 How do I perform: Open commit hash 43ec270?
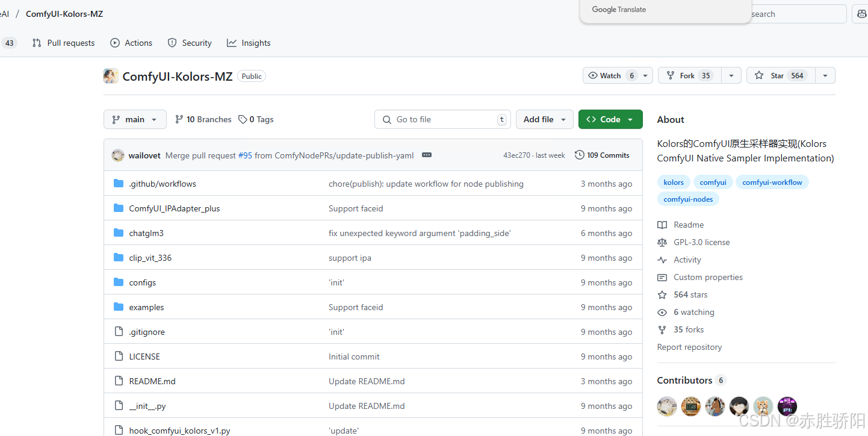[516, 155]
